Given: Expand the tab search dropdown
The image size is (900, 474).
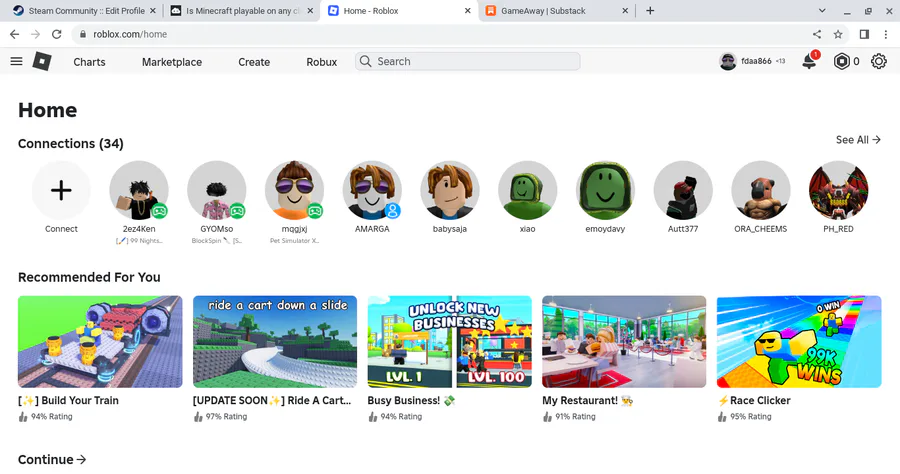Looking at the screenshot, I should [x=822, y=11].
